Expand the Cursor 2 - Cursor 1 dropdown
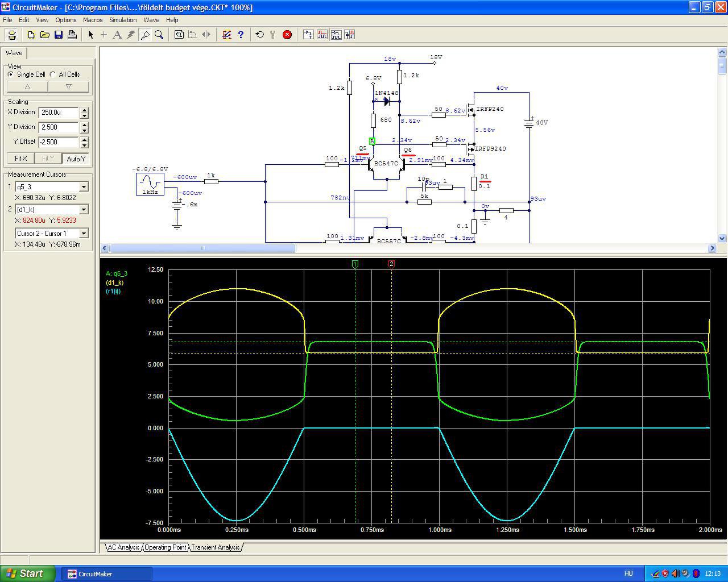This screenshot has width=728, height=582. click(84, 234)
